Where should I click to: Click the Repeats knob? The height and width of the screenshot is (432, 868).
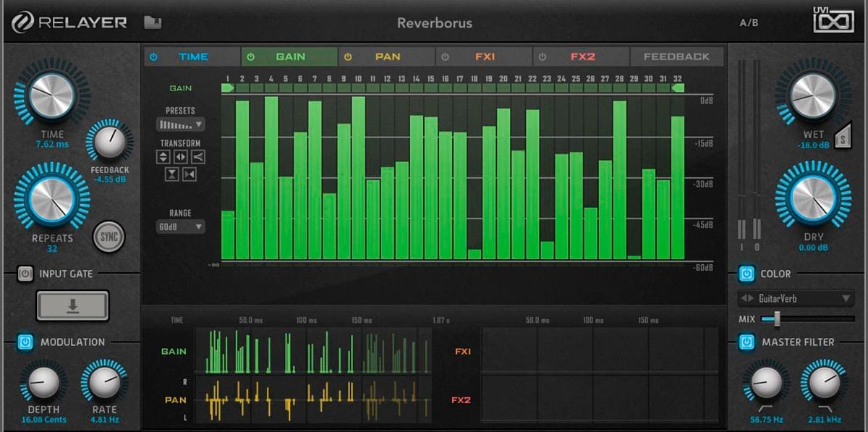pyautogui.click(x=51, y=200)
